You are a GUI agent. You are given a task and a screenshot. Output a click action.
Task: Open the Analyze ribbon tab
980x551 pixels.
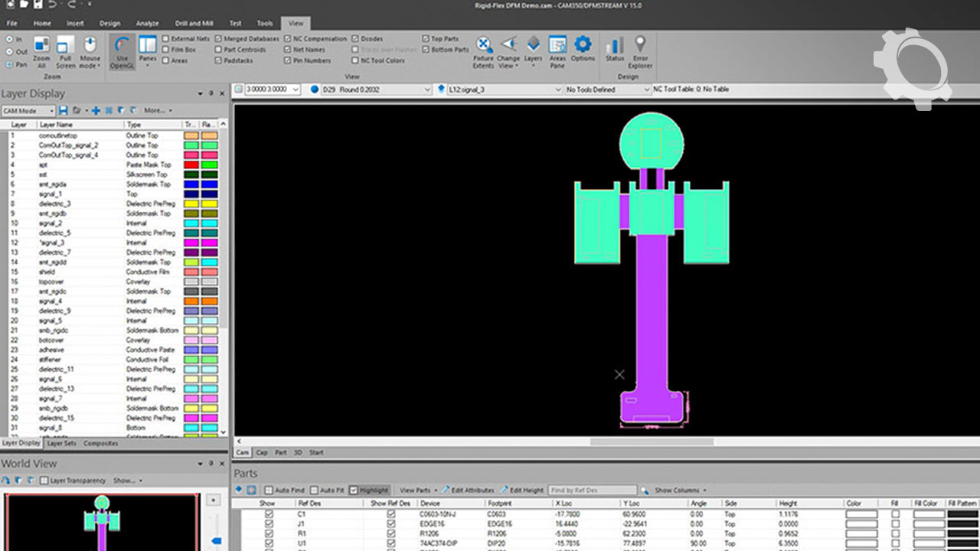click(147, 23)
